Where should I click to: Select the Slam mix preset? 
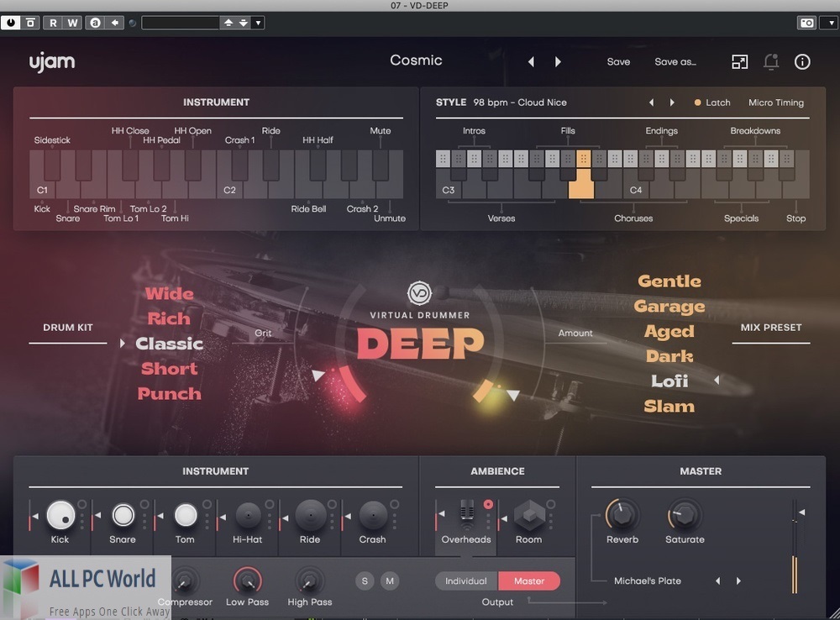[x=669, y=406]
